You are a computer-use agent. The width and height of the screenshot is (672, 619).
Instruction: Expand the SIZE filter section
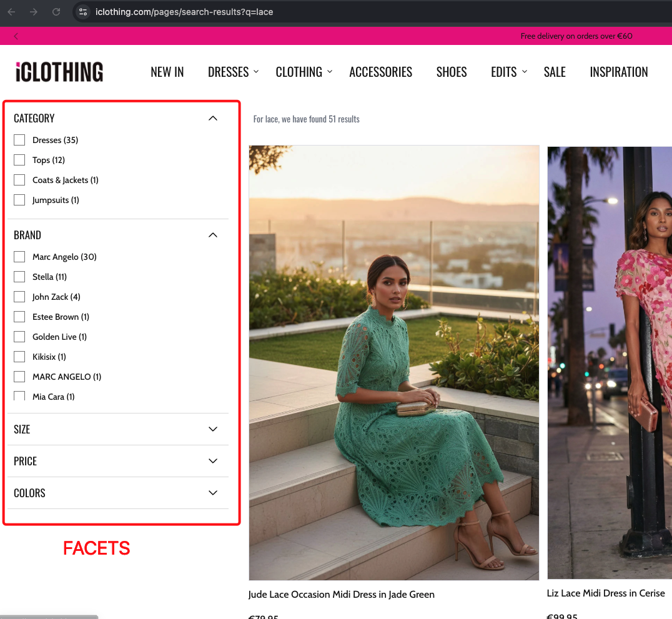[212, 429]
